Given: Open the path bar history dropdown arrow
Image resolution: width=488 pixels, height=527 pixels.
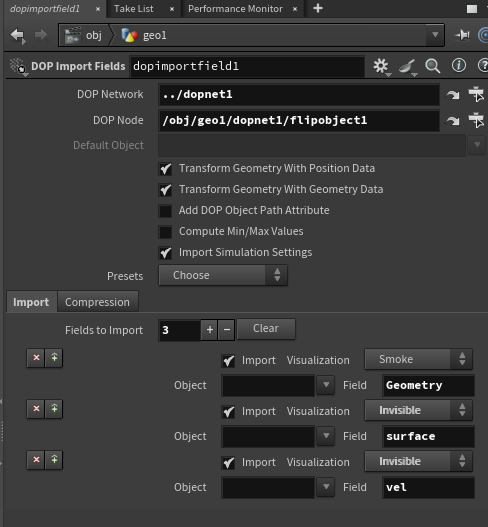Looking at the screenshot, I should click(x=435, y=35).
